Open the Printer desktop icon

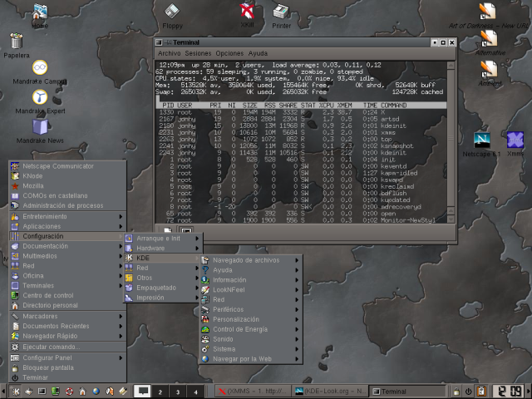[281, 12]
